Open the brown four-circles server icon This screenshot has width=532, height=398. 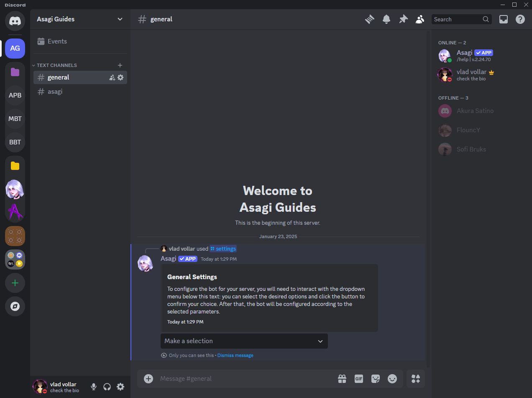click(15, 236)
